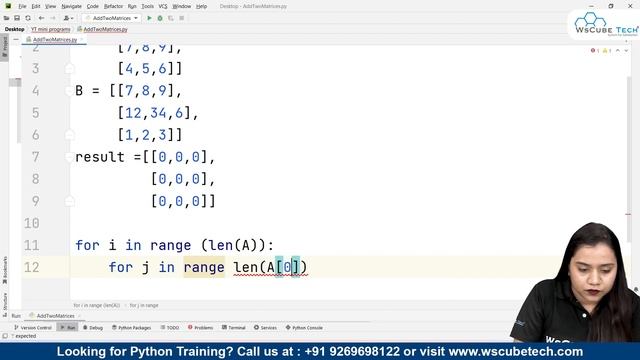
Task: Click 'for j in range' breadcrumb at editor bottom
Action: pos(144,305)
